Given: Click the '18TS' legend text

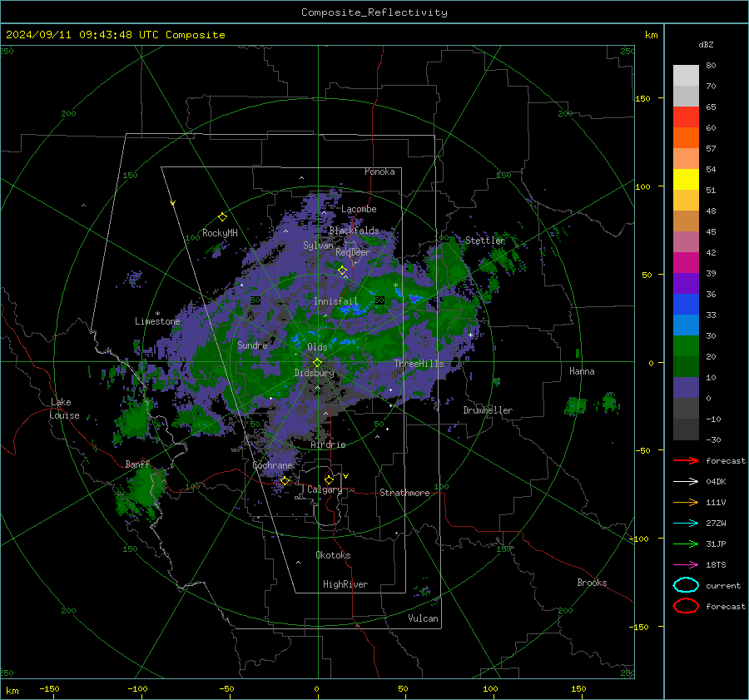Looking at the screenshot, I should point(716,564).
